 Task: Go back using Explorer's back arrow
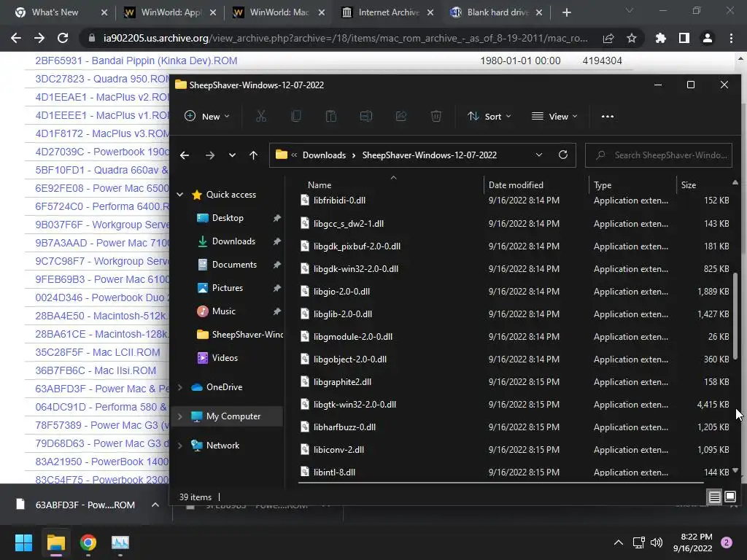185,155
